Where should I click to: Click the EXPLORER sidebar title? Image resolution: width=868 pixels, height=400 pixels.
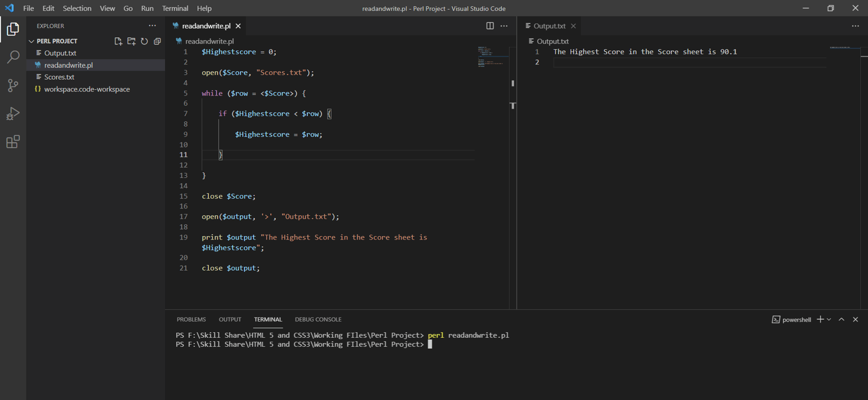(50, 26)
